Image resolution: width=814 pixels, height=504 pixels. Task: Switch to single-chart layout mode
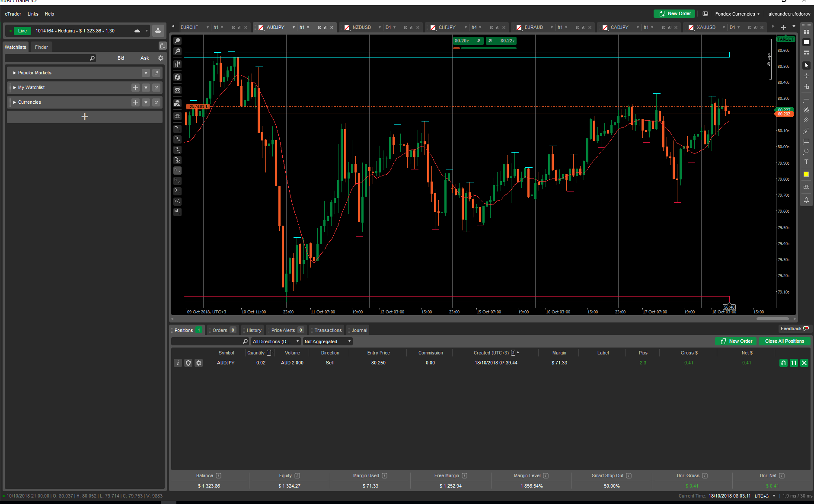(806, 42)
